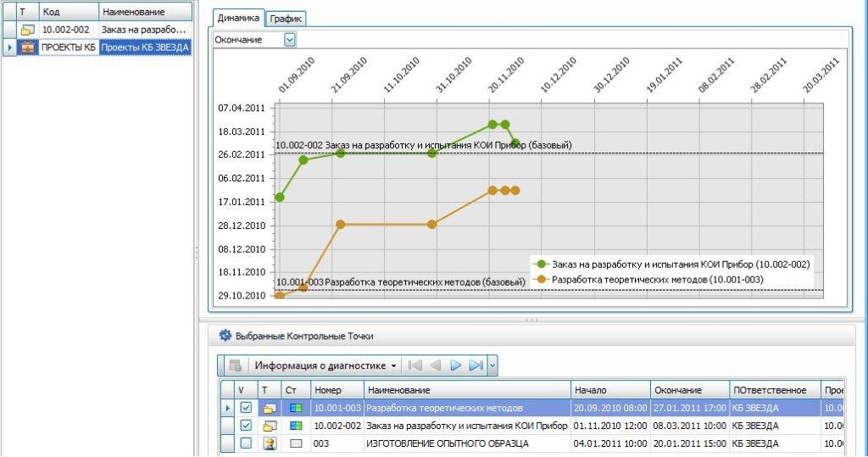Jump to last record arrow
This screenshot has width=868, height=457.
coord(476,365)
